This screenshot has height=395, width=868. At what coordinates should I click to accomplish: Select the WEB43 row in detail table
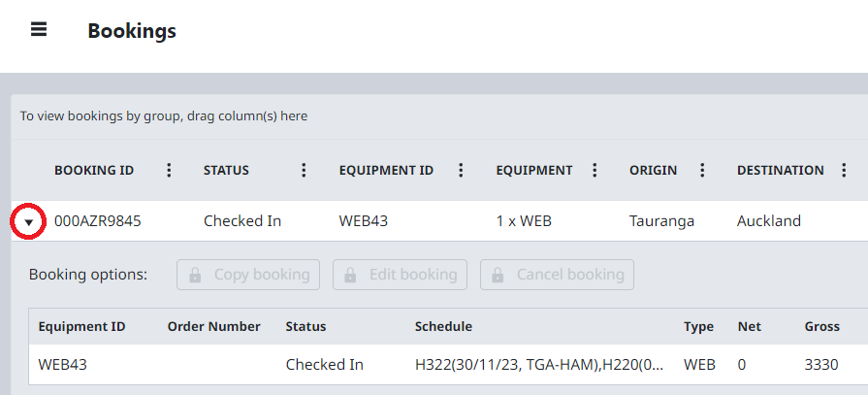[63, 365]
